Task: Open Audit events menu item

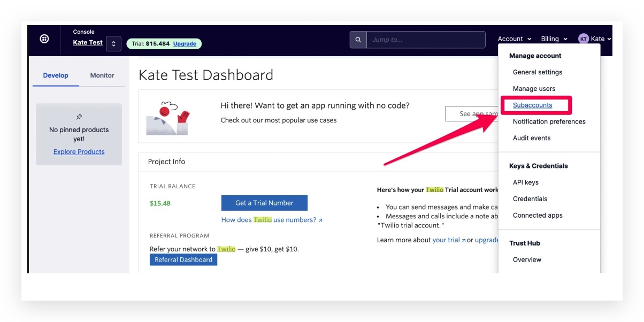Action: click(x=532, y=138)
